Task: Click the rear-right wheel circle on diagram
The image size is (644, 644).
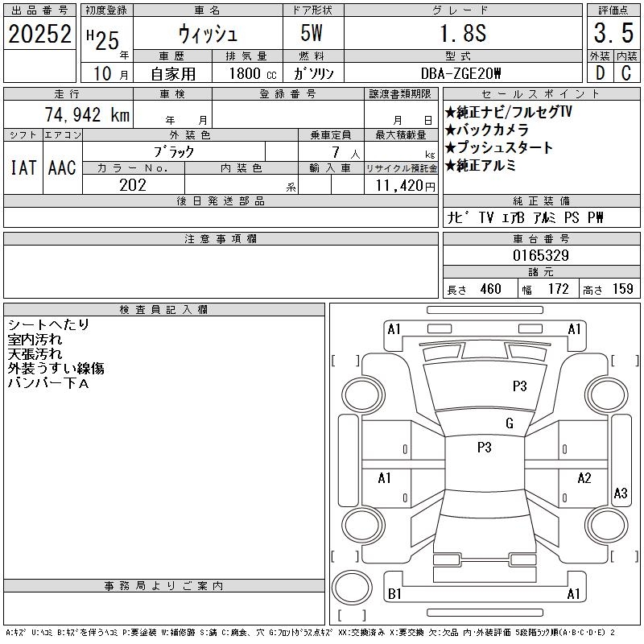Action: tap(607, 525)
